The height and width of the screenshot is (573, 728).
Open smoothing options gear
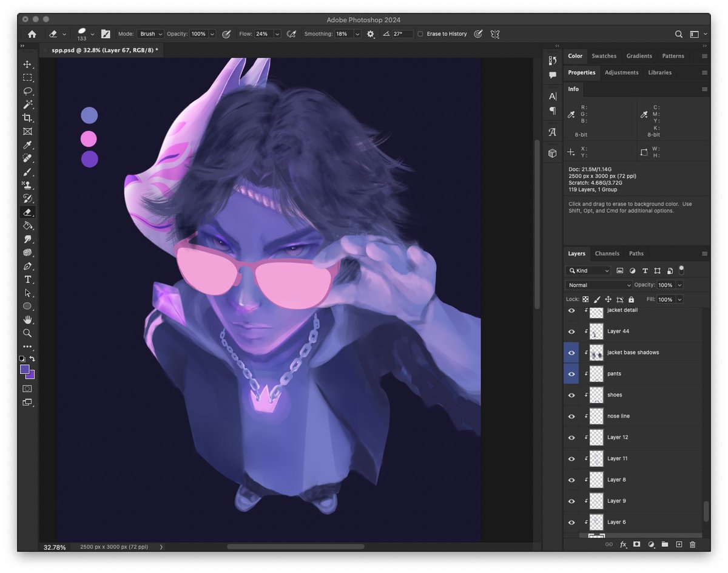point(371,34)
